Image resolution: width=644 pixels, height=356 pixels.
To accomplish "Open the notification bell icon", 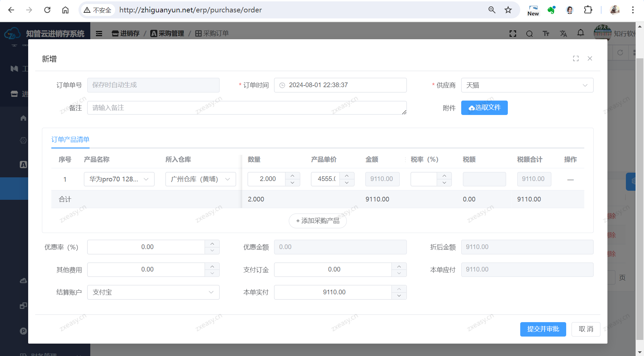I will [581, 33].
